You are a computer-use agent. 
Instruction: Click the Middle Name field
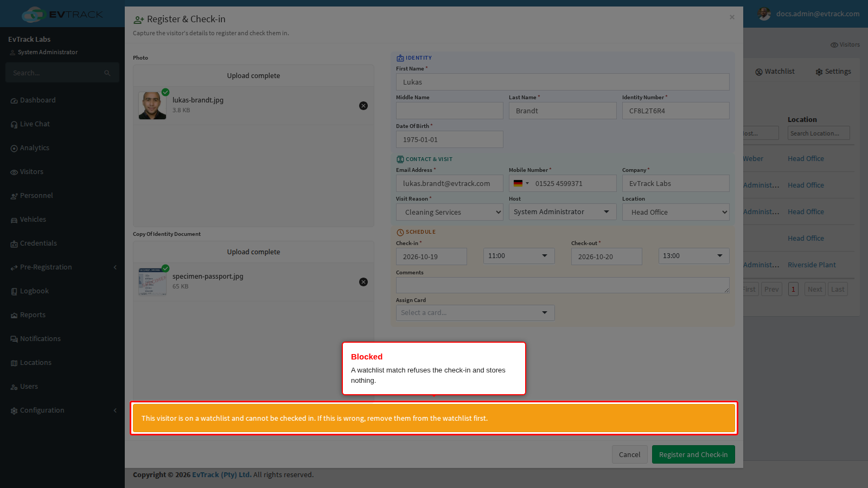[450, 111]
